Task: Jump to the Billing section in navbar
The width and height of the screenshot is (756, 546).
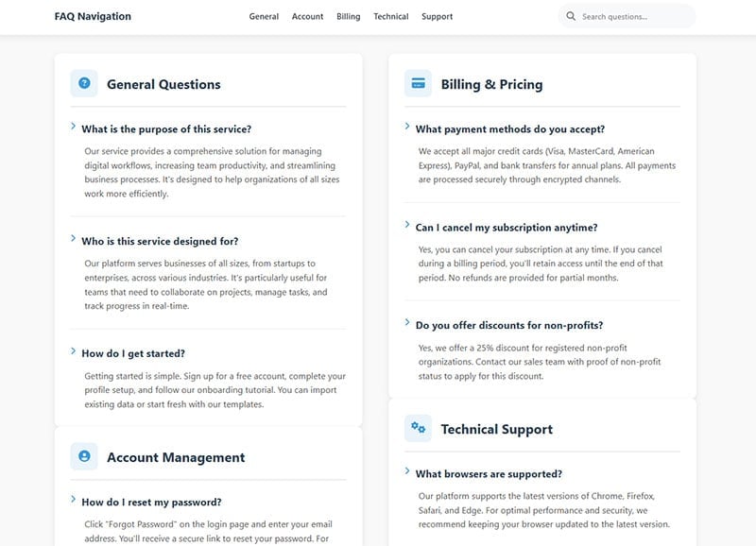Action: pos(348,17)
